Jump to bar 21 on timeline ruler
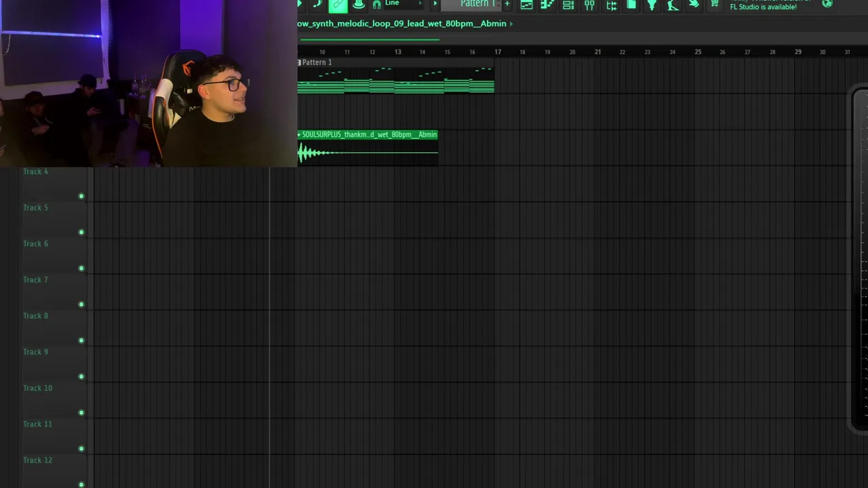868x488 pixels. tap(597, 52)
